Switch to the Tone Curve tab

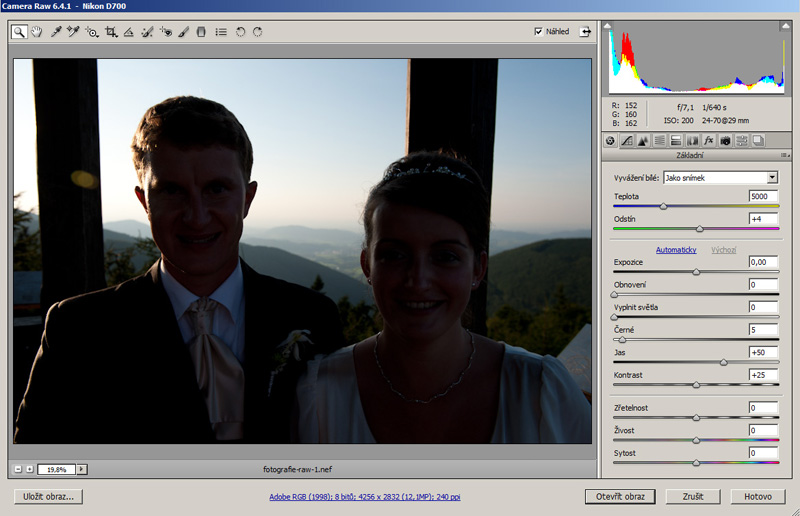627,141
